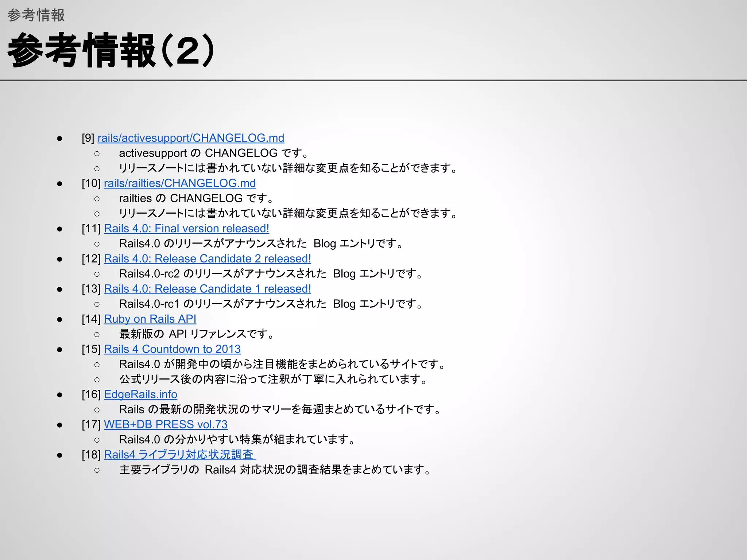Open the Rails 4.0: Release Candidate 2 released! link
Image resolution: width=747 pixels, height=560 pixels.
click(x=208, y=259)
